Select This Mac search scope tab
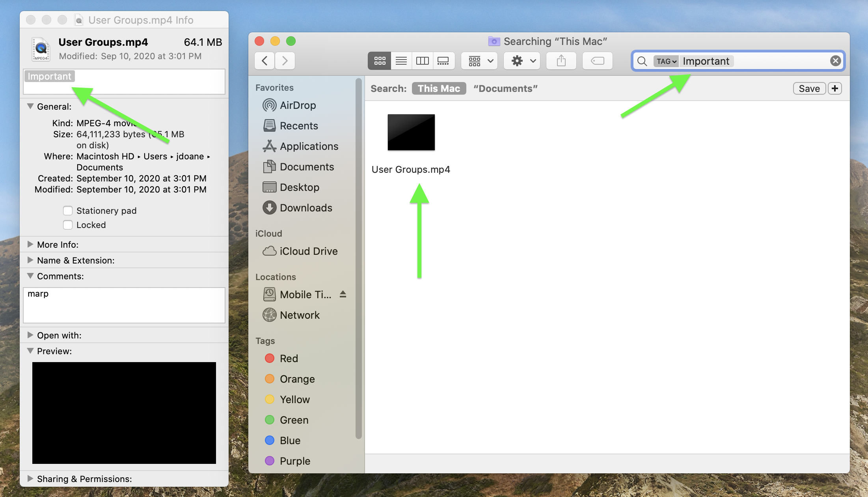 click(438, 88)
